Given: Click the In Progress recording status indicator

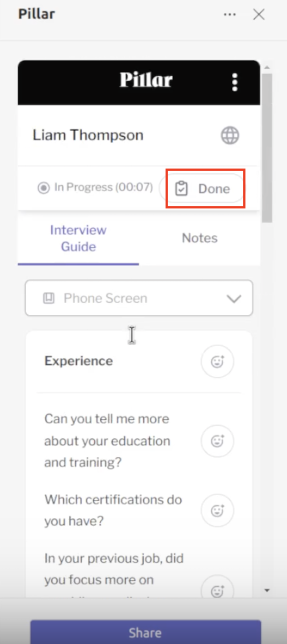Looking at the screenshot, I should point(95,187).
